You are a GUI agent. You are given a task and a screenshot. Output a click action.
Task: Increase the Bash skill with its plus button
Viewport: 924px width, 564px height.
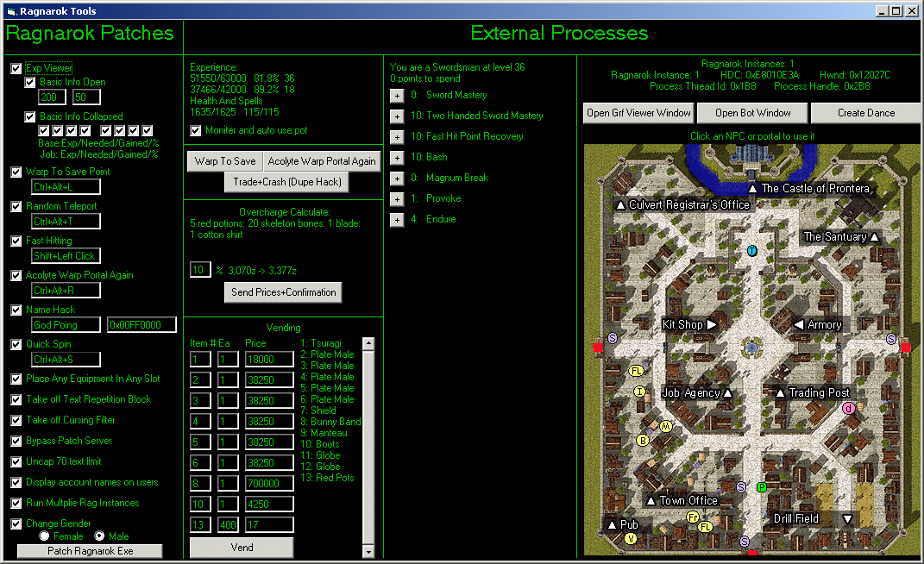pos(397,158)
